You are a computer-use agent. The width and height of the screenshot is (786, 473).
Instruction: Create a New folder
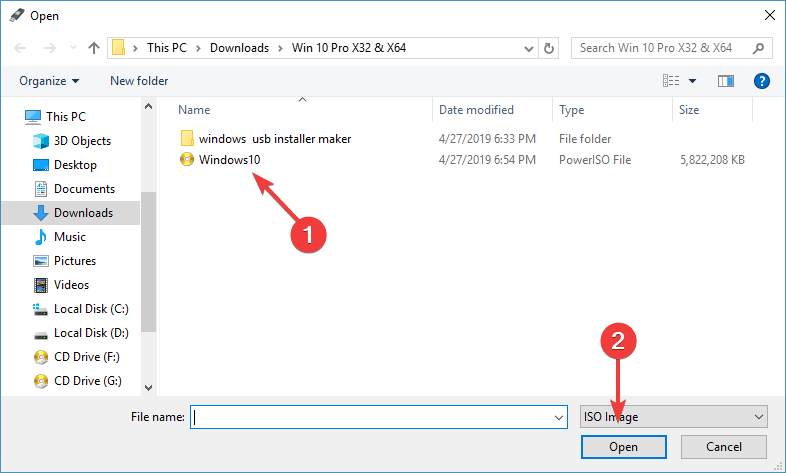tap(139, 81)
